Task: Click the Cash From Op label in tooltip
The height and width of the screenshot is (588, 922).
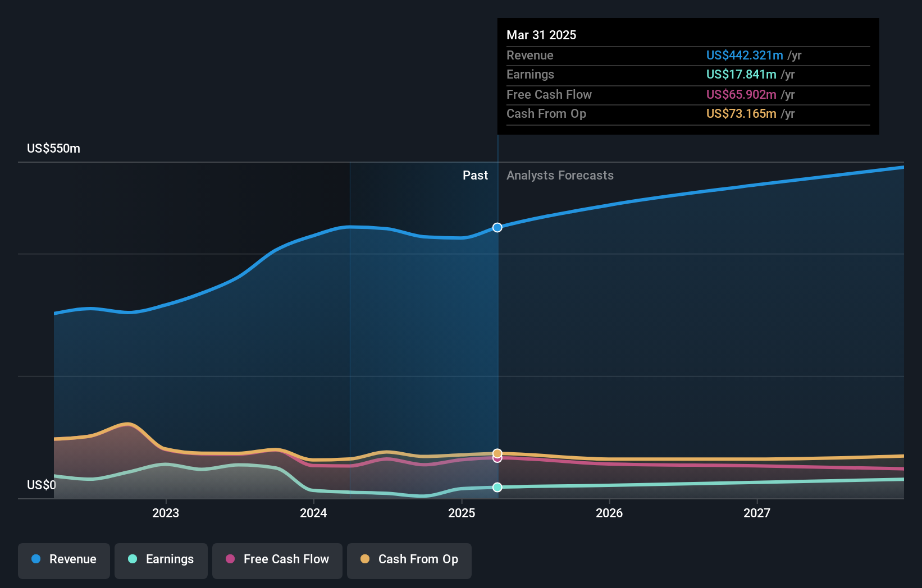Action: point(546,113)
